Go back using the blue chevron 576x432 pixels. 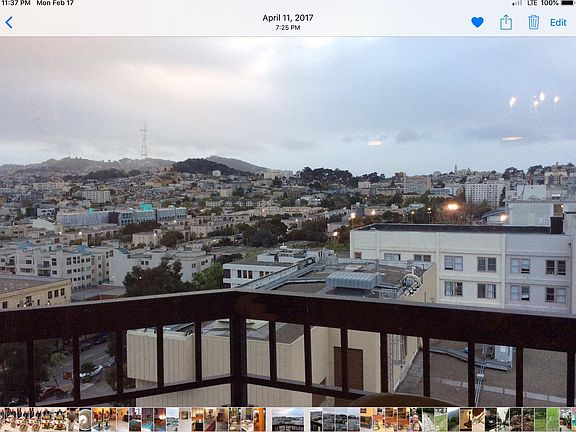[9, 22]
